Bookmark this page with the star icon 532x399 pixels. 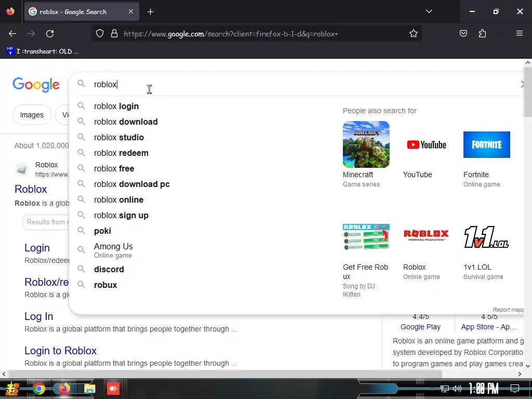(x=413, y=34)
